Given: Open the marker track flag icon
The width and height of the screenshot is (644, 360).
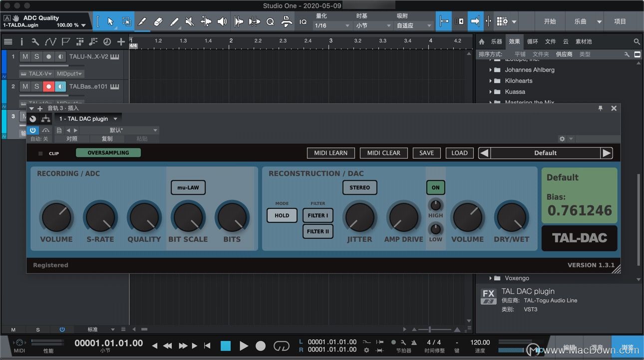Looking at the screenshot, I should pyautogui.click(x=65, y=42).
